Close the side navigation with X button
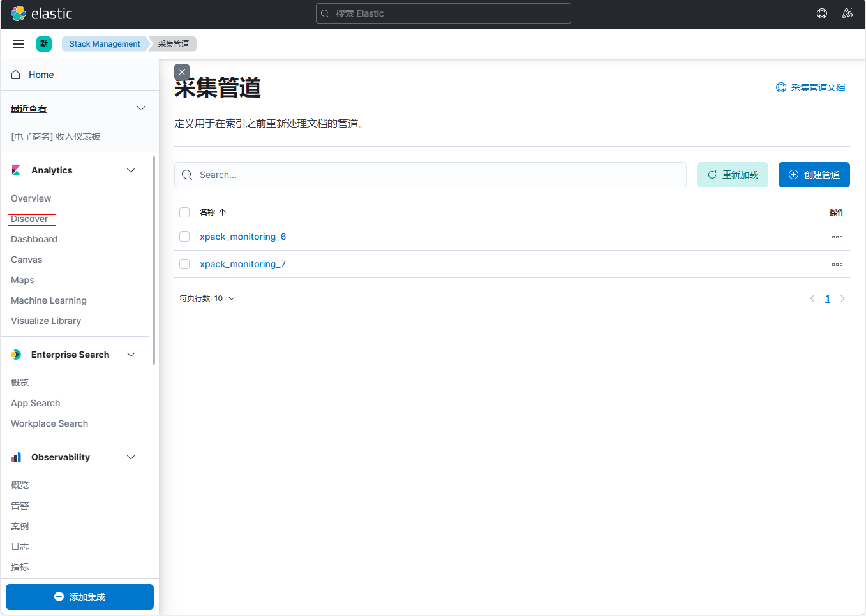This screenshot has width=866, height=616. pos(182,72)
